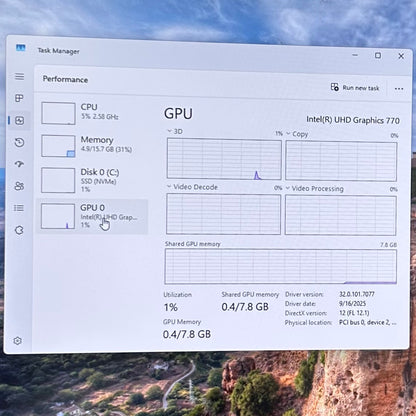Viewport: 416px width, 416px height.
Task: Select the GPU 0 thumbnail graph
Action: (x=58, y=216)
